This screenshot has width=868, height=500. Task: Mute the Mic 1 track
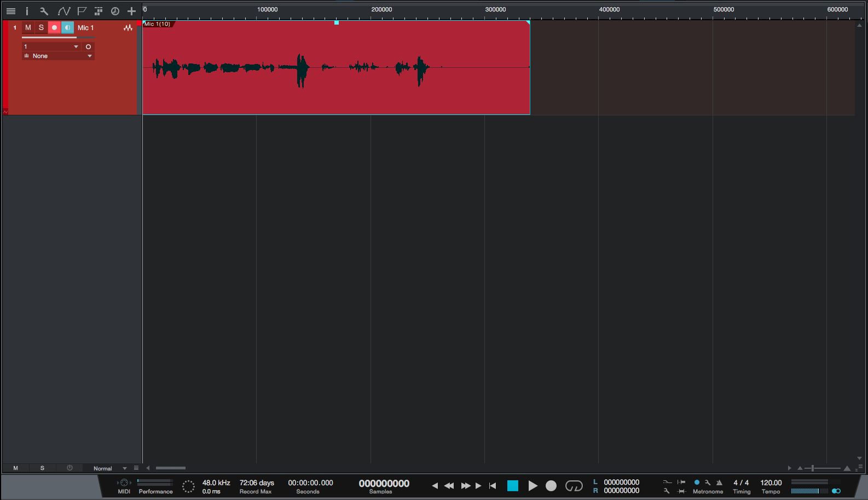coord(28,27)
